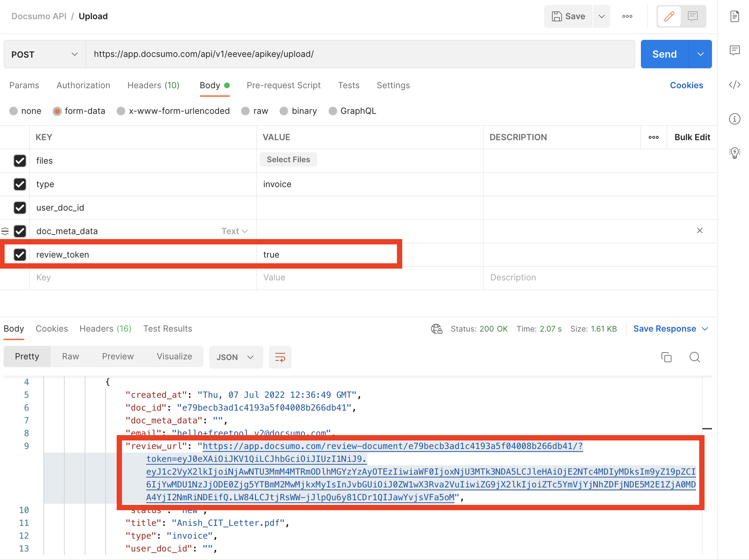Open the documentation icon in right sidebar
The width and height of the screenshot is (749, 560).
pyautogui.click(x=734, y=16)
